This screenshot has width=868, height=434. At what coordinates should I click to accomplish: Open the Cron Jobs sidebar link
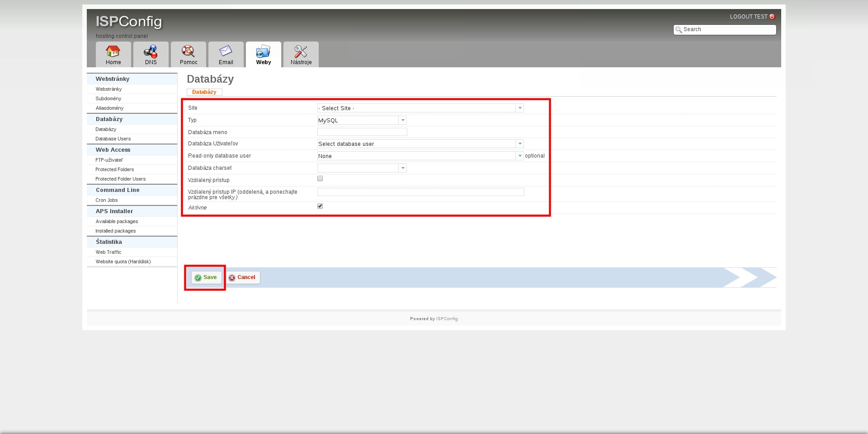point(107,201)
